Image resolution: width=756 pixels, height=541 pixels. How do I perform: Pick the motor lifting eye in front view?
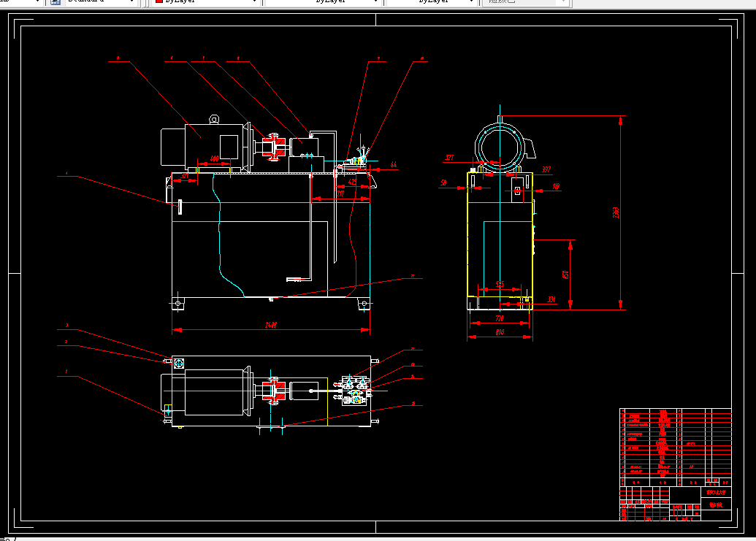pyautogui.click(x=213, y=119)
